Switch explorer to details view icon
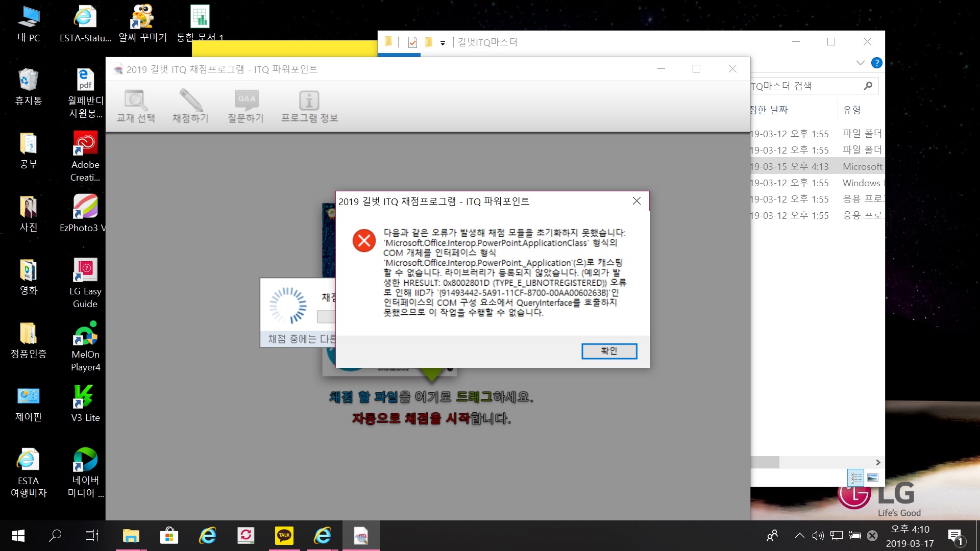The width and height of the screenshot is (980, 551). [856, 478]
